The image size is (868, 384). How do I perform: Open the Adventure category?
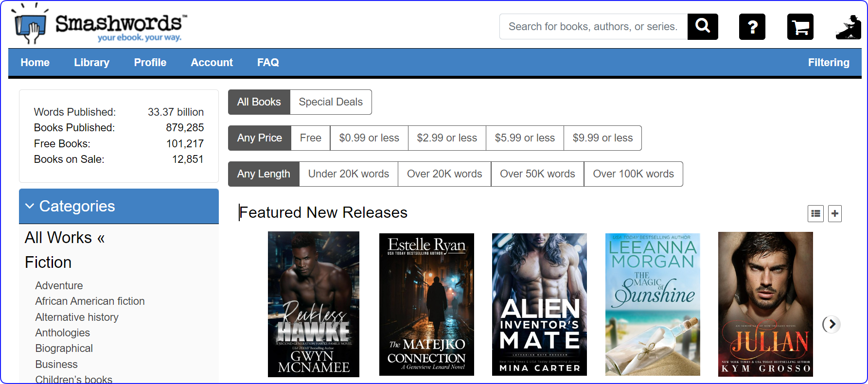click(59, 285)
